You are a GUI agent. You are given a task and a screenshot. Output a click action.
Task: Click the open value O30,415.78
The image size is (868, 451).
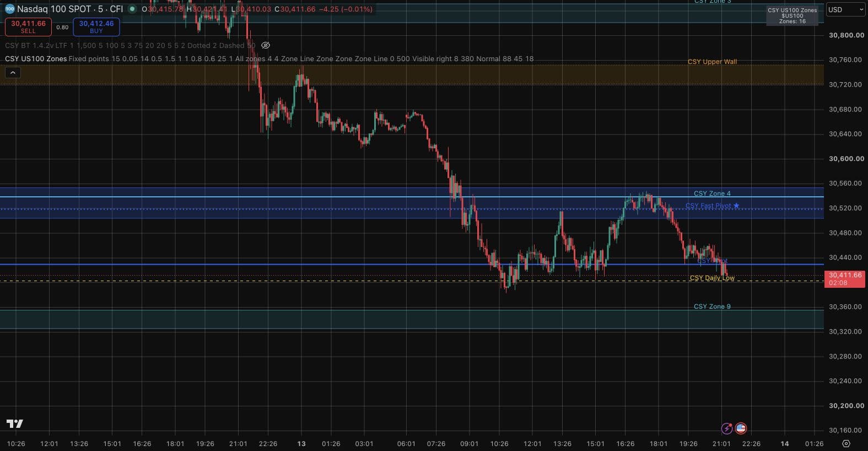tap(162, 9)
